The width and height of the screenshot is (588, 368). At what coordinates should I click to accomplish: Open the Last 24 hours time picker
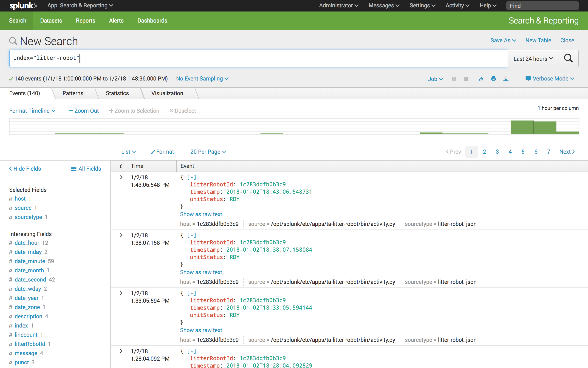pyautogui.click(x=533, y=59)
